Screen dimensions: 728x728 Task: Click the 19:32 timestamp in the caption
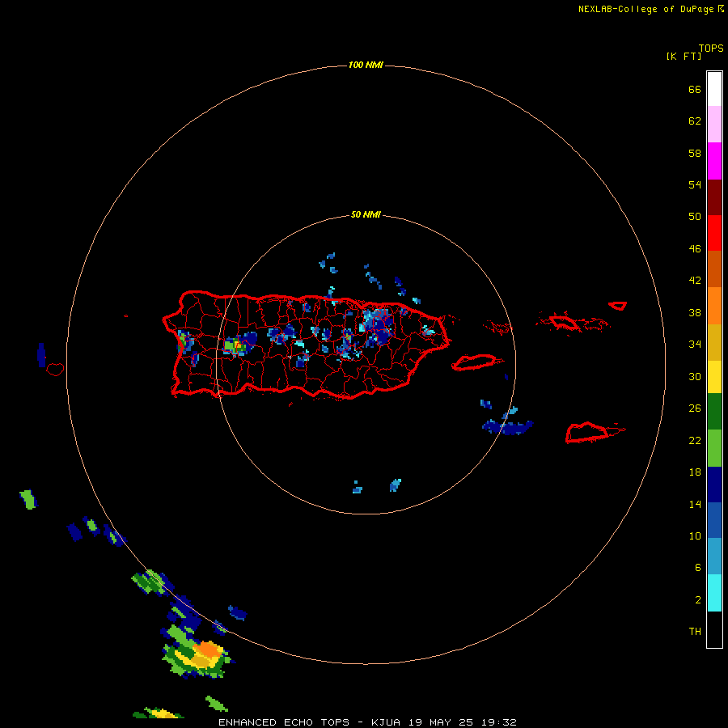[499, 722]
